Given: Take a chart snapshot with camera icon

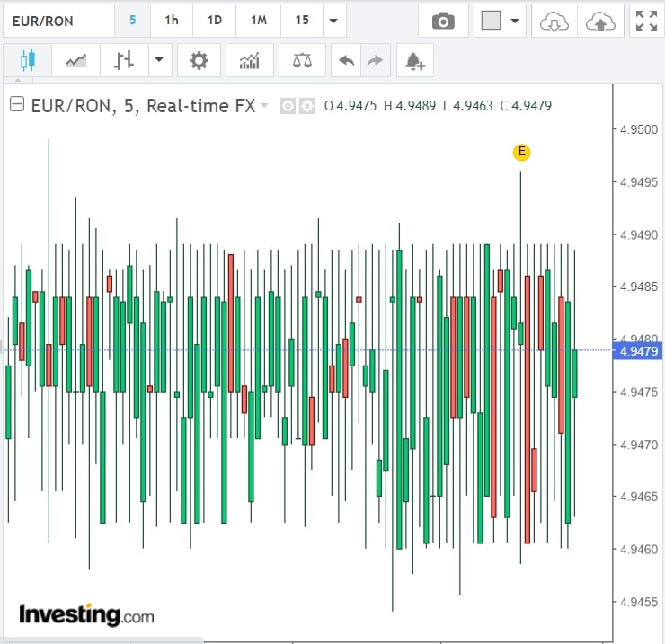Looking at the screenshot, I should (443, 21).
